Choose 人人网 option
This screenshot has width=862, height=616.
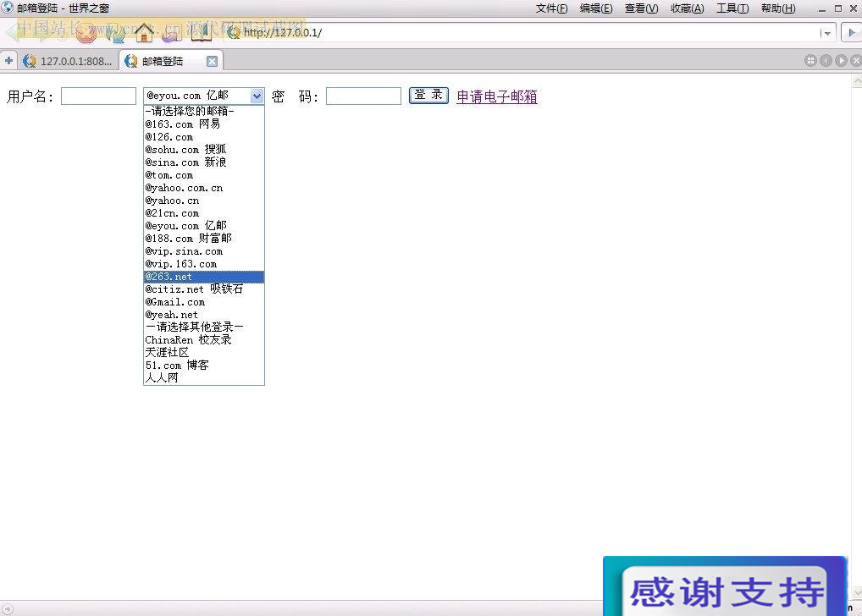(204, 378)
